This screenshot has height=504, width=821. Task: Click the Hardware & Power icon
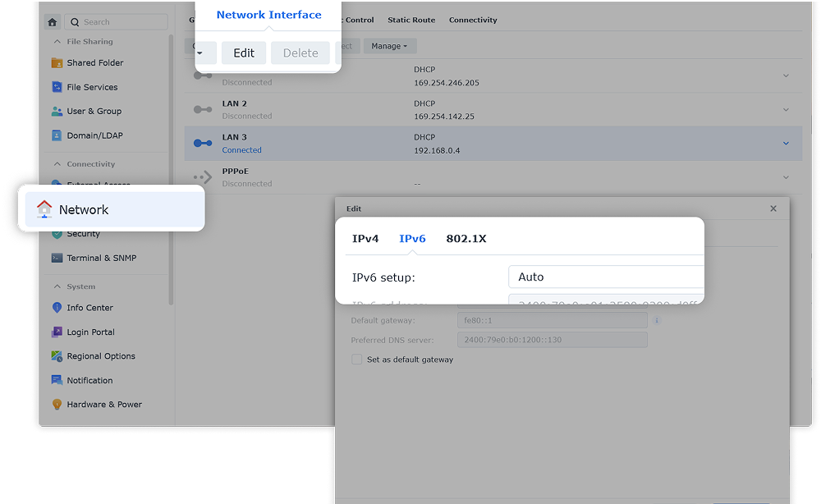tap(57, 405)
